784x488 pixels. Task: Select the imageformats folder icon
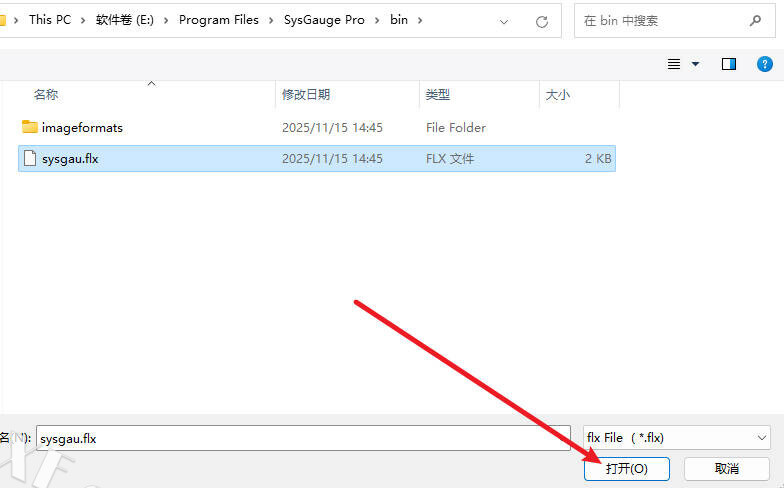click(x=29, y=127)
